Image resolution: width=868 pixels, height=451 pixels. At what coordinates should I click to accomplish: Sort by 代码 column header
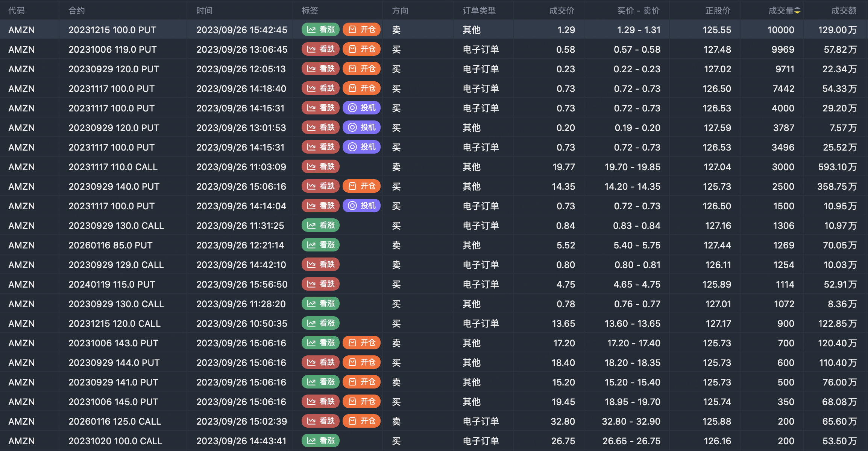(17, 11)
